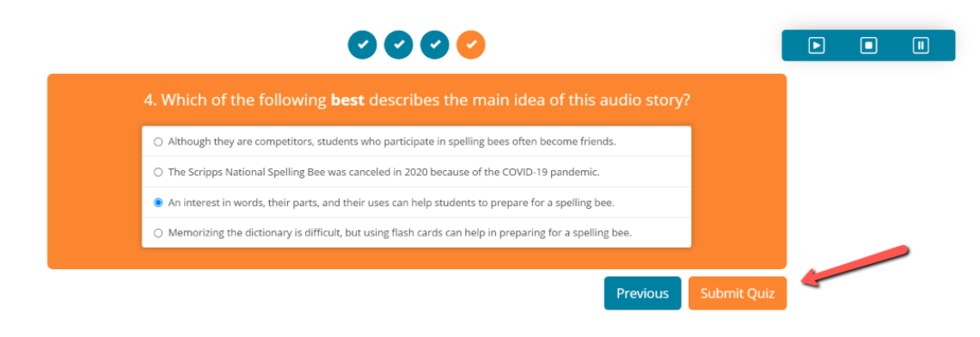980x337 pixels.
Task: Click answer text about competitors becoming friends
Action: pyautogui.click(x=392, y=142)
